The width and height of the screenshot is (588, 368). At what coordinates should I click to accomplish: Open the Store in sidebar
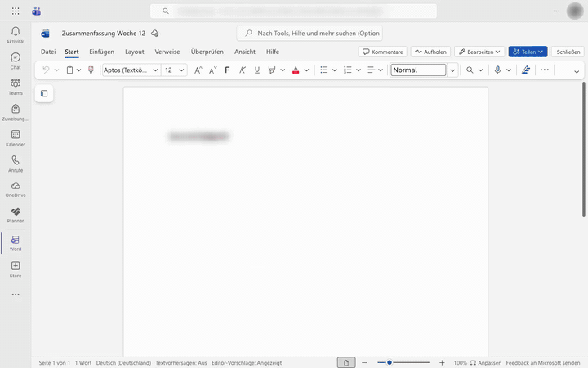coord(16,270)
